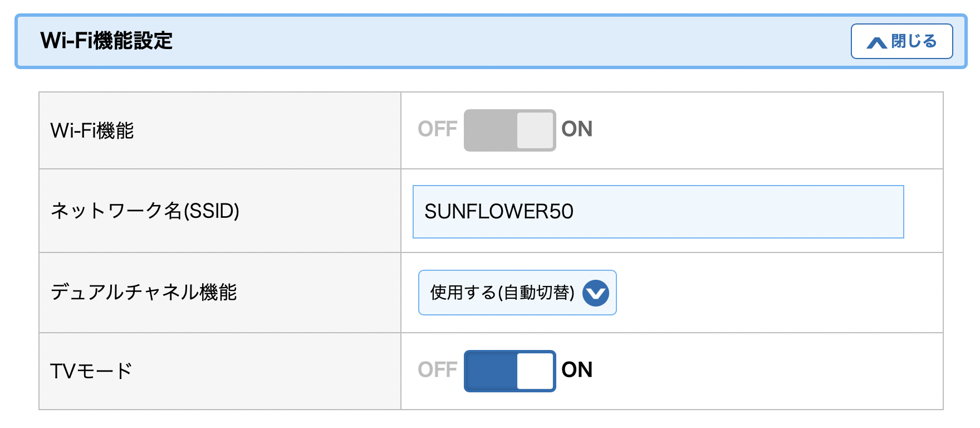980x428 pixels.
Task: Click the ON label beside Wi-Fi機能 switch
Action: tap(577, 129)
